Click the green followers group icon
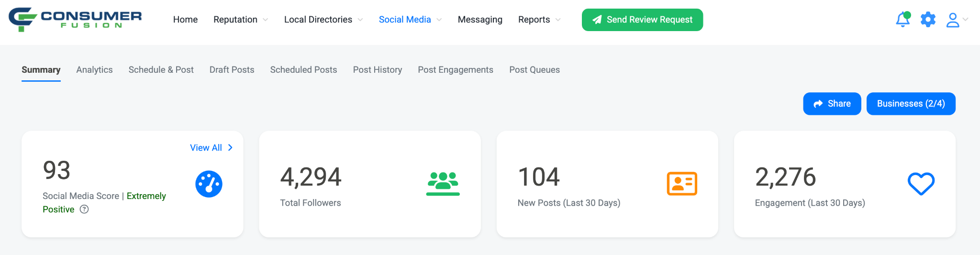 [x=443, y=184]
